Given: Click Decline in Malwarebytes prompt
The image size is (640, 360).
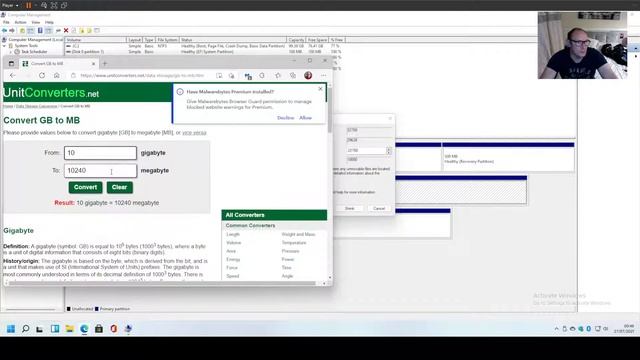Looking at the screenshot, I should 285,118.
